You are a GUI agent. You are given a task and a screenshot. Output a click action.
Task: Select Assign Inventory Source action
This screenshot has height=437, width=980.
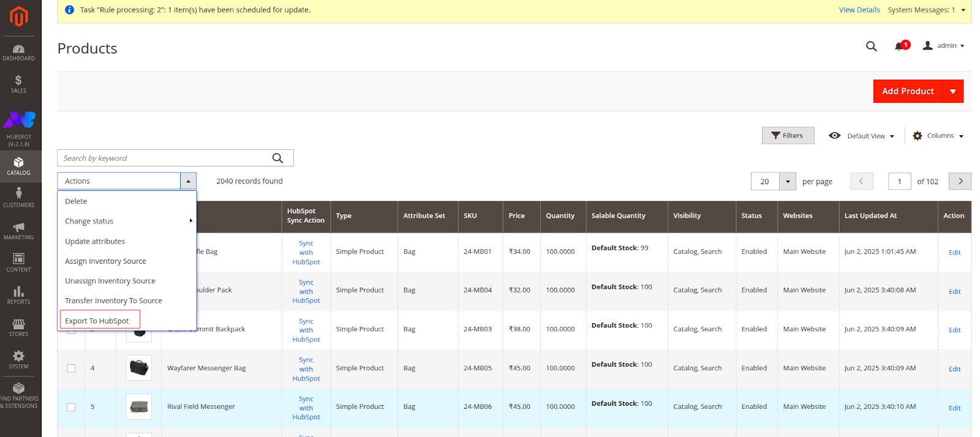pyautogui.click(x=127, y=261)
